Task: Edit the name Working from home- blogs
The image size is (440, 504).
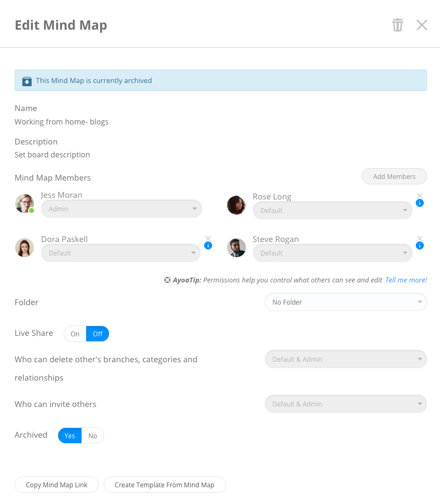Action: click(61, 122)
